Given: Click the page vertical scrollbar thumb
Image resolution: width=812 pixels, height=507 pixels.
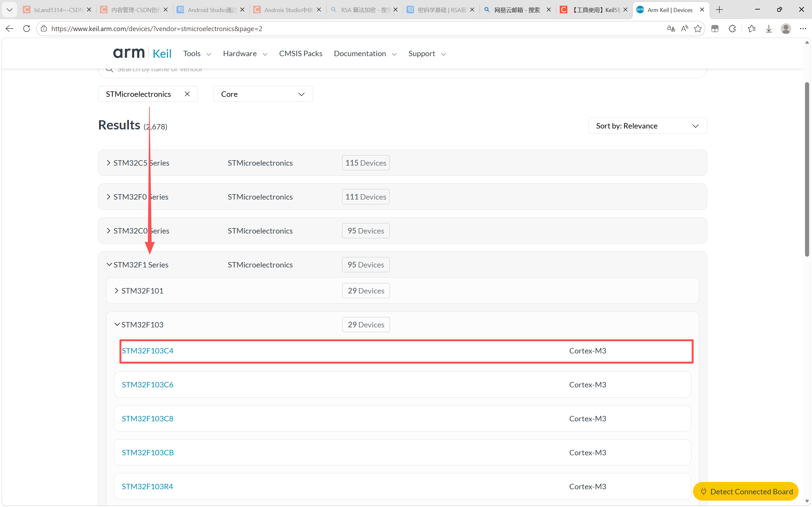Looking at the screenshot, I should click(807, 169).
